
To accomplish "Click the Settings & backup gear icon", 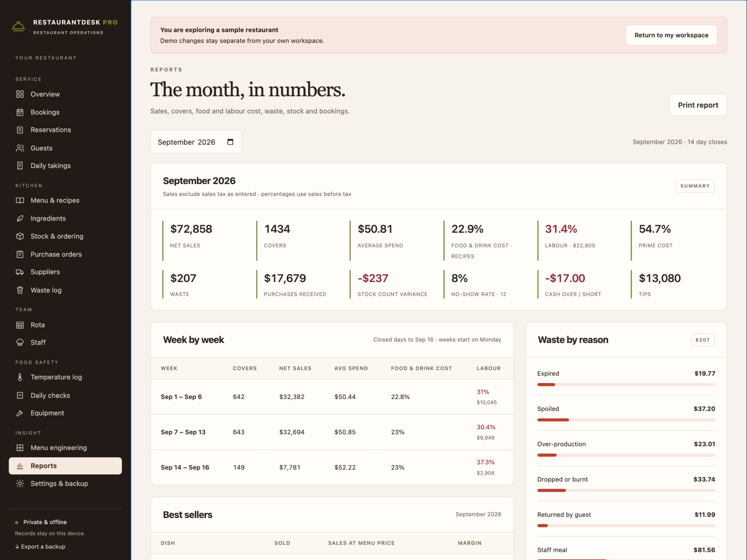I will tap(20, 483).
